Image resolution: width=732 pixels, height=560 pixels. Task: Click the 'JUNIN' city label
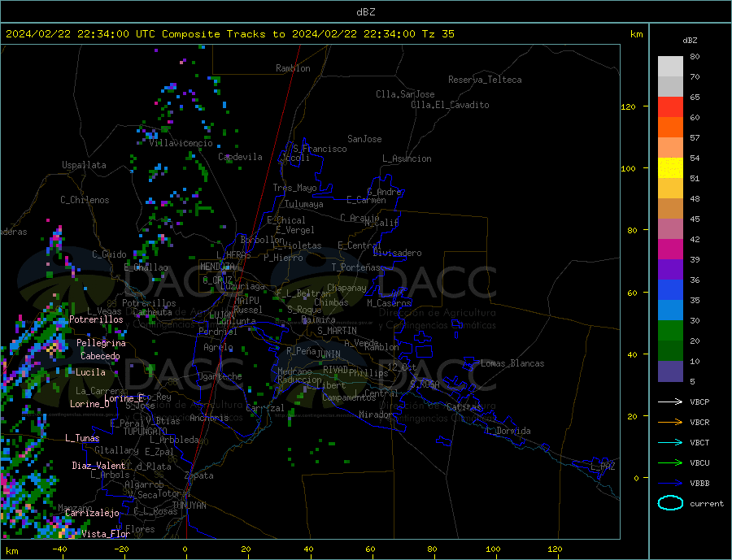click(x=329, y=354)
